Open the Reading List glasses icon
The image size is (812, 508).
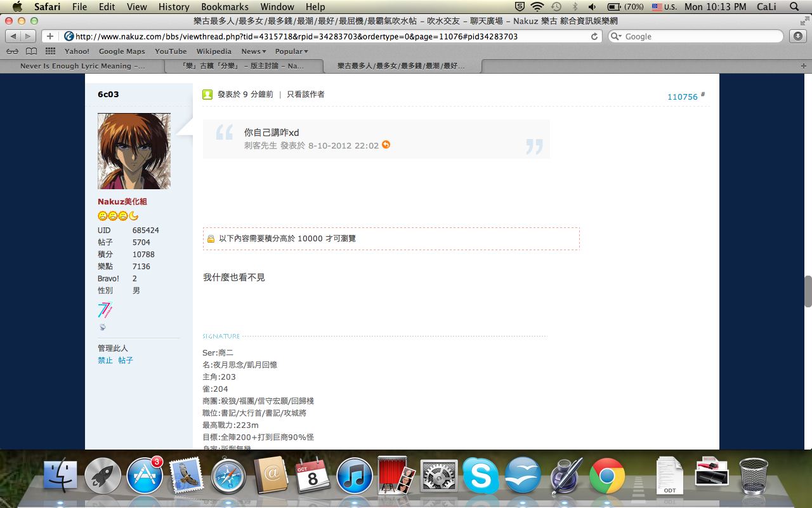12,51
